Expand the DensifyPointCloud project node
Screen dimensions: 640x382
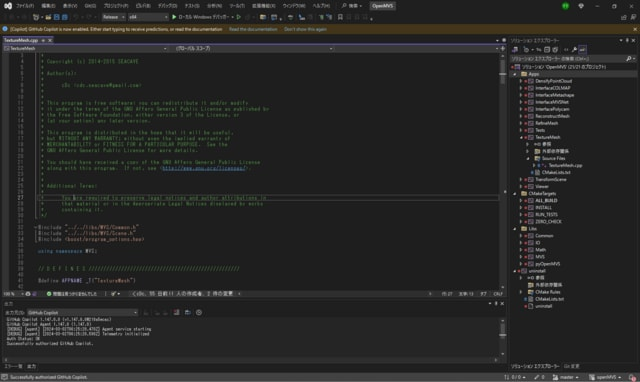coord(521,81)
